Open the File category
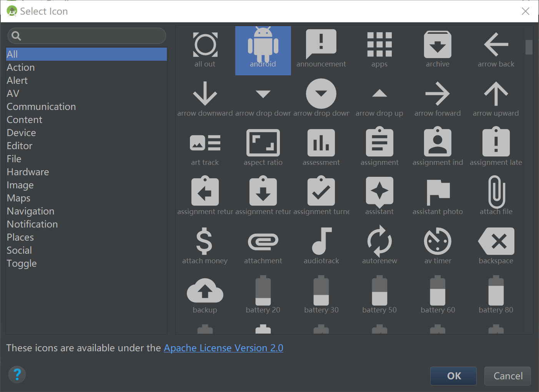The width and height of the screenshot is (539, 392). (87, 159)
